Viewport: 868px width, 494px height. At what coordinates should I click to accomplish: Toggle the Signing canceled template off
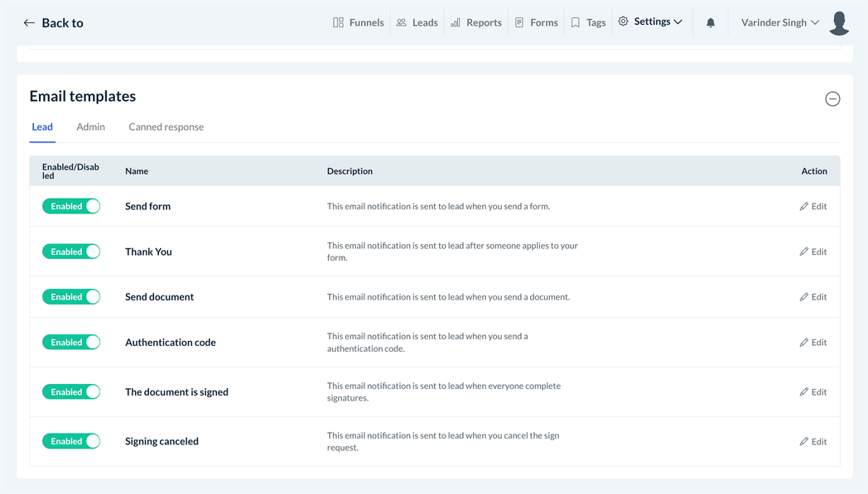click(71, 441)
